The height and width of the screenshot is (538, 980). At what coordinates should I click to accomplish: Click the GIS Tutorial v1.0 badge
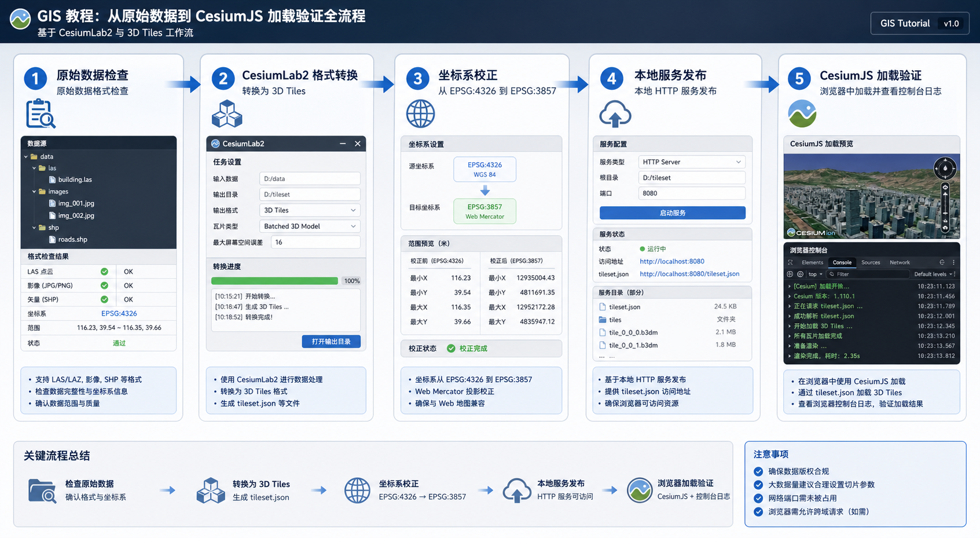click(x=920, y=24)
